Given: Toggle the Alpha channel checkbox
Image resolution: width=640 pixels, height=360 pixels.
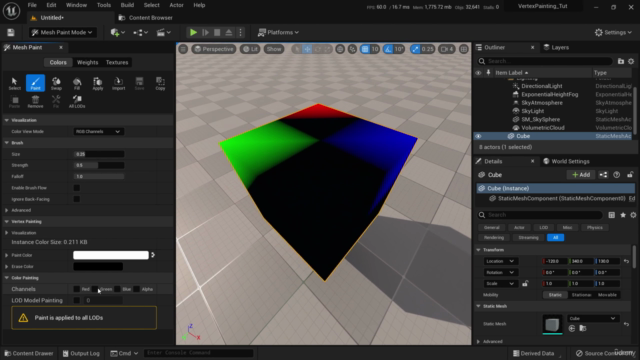Looking at the screenshot, I should 137,289.
